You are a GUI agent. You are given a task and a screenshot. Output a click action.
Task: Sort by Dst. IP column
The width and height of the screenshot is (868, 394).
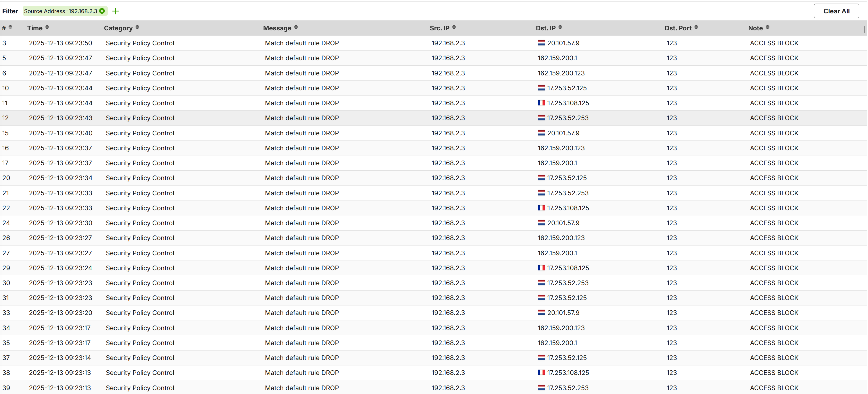(x=560, y=28)
